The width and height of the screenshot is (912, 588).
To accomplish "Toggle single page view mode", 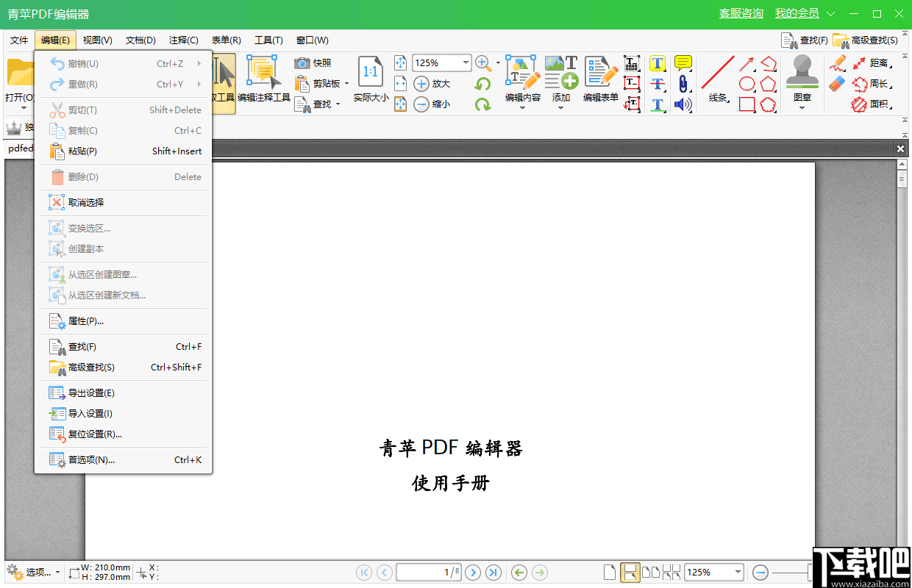I will (x=609, y=572).
